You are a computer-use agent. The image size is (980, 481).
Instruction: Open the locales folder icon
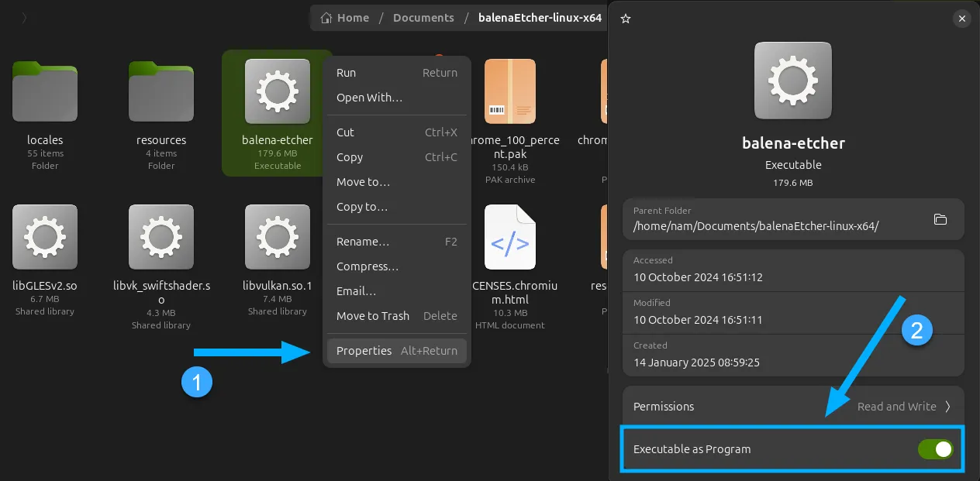[45, 91]
